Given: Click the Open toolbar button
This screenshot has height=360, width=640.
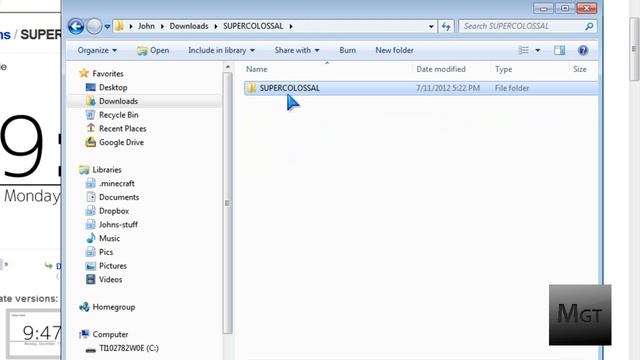Looking at the screenshot, I should (153, 50).
